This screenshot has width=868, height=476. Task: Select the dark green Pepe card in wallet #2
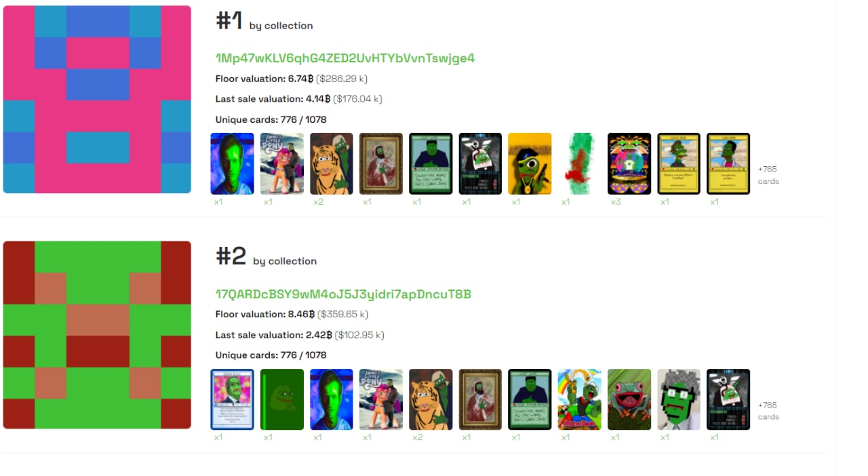click(282, 399)
